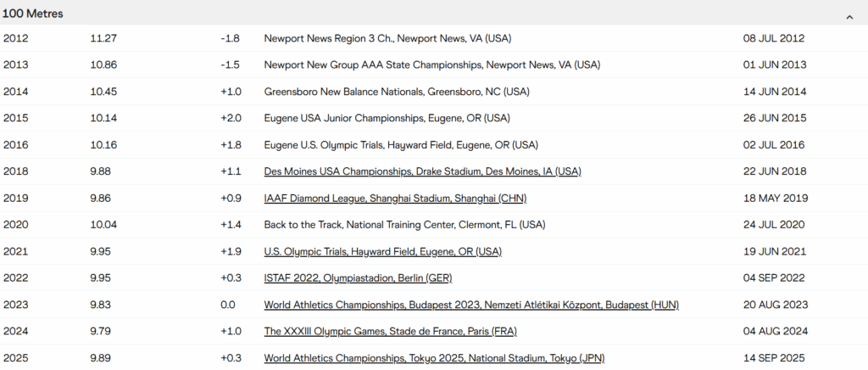Open World Athletics Championships Budapest 2023 link

click(471, 305)
